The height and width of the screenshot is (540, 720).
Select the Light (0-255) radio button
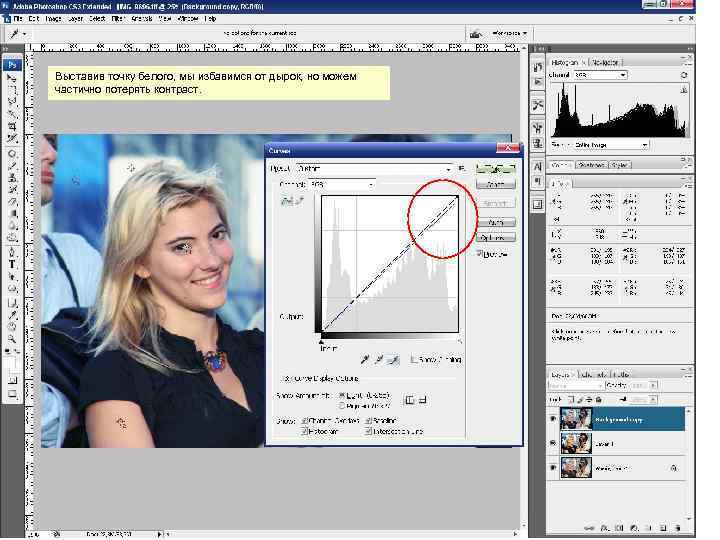[x=342, y=395]
